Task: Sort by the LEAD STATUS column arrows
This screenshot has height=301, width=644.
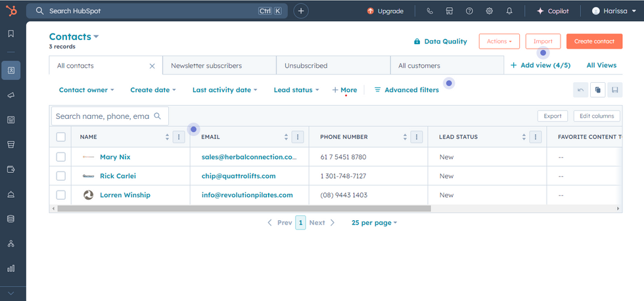Action: [x=524, y=137]
